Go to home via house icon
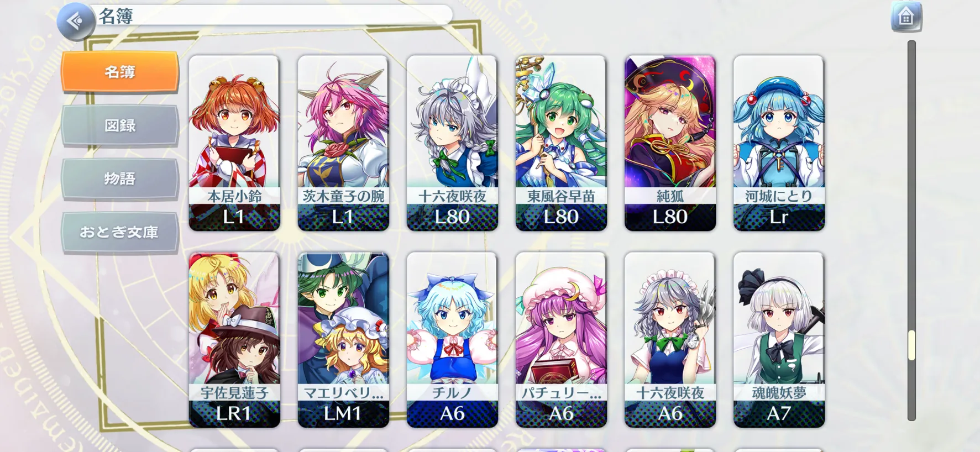980x452 pixels. (x=906, y=17)
